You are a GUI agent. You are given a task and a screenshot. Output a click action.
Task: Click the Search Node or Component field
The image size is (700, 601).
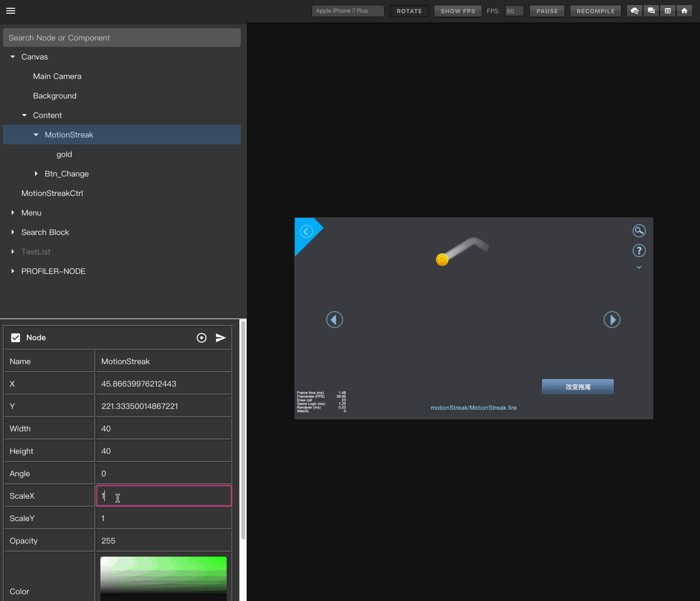[122, 38]
